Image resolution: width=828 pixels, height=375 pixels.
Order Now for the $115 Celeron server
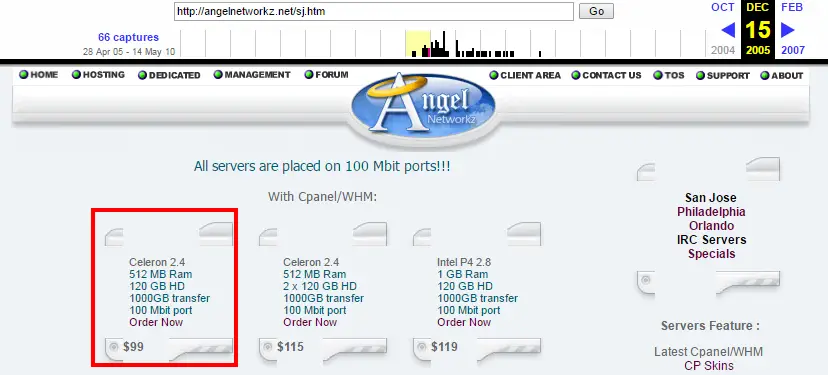tap(310, 322)
